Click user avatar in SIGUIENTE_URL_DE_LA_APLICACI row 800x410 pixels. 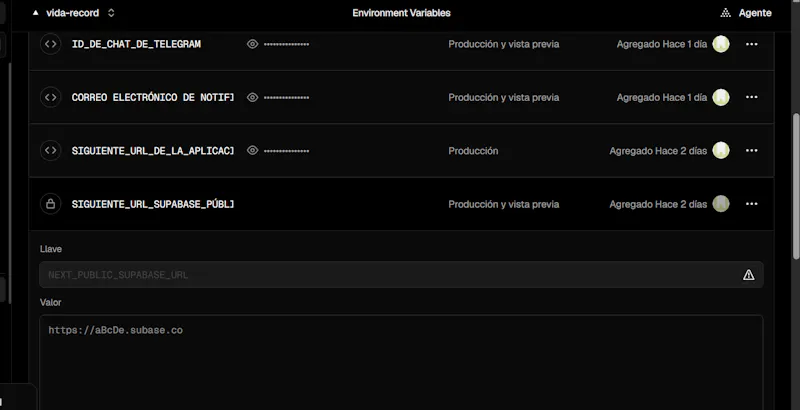click(x=721, y=150)
